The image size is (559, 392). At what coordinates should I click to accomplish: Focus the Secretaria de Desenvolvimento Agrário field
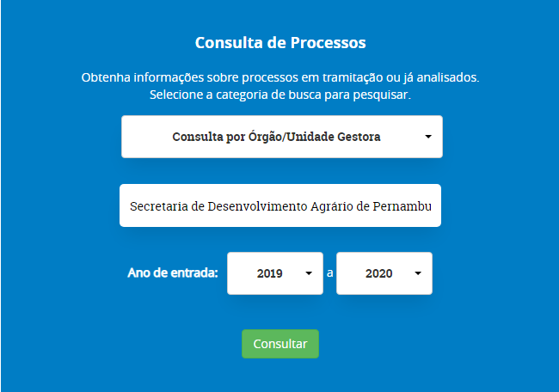click(279, 205)
